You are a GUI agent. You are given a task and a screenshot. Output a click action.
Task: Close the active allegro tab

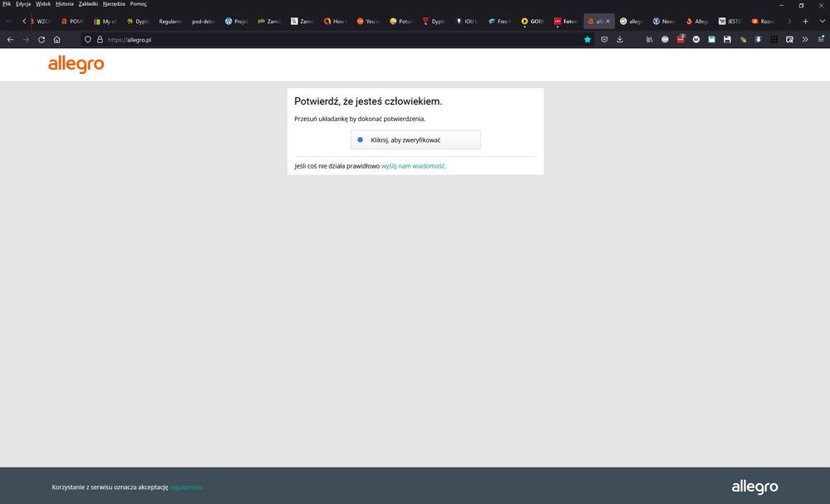tap(607, 22)
